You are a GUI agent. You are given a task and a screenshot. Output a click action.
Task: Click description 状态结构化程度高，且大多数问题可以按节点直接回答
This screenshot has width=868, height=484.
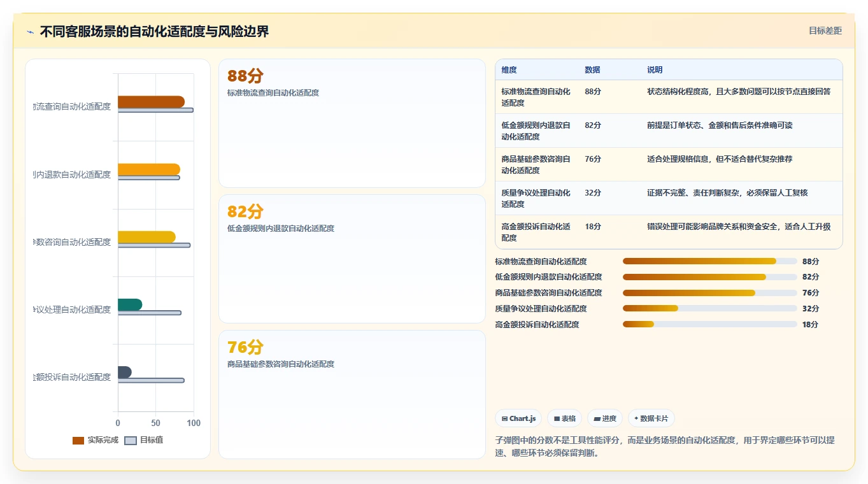pyautogui.click(x=739, y=91)
